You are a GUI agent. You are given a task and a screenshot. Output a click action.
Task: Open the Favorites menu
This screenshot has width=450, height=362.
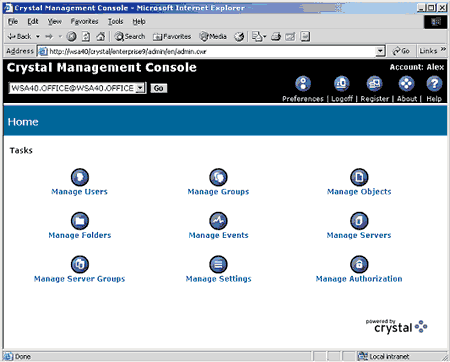[84, 22]
